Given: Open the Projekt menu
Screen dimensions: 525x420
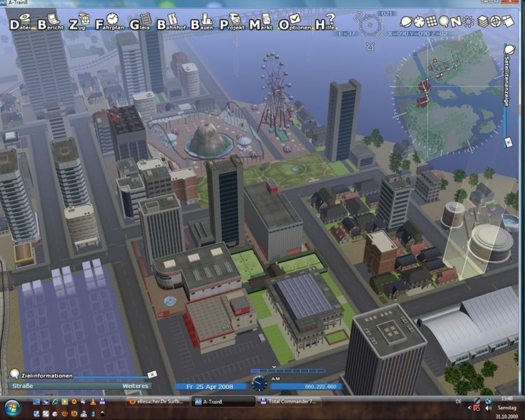Looking at the screenshot, I should [232, 23].
